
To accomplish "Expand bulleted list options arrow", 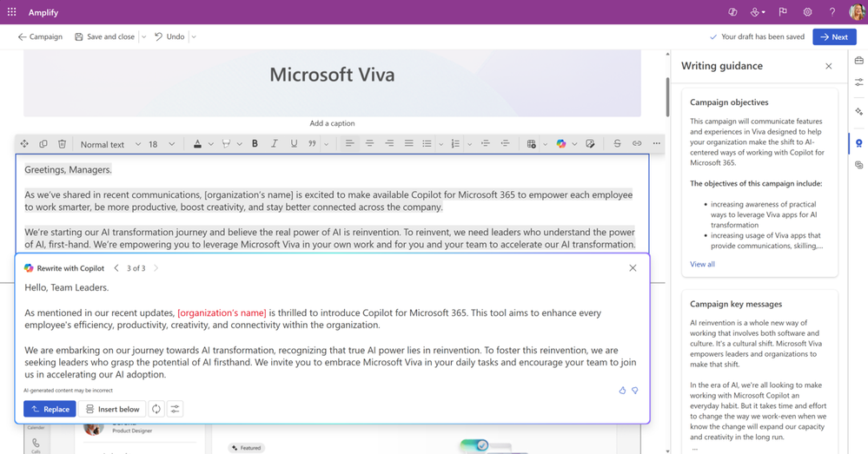I will [441, 144].
